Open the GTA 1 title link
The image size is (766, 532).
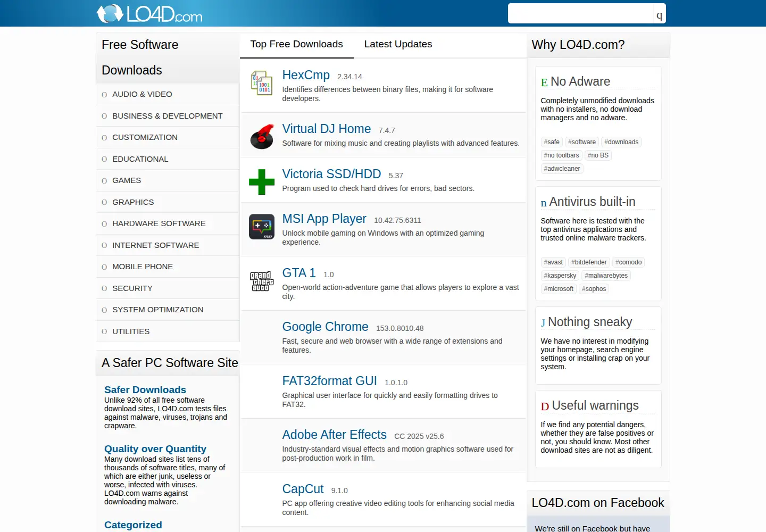299,273
